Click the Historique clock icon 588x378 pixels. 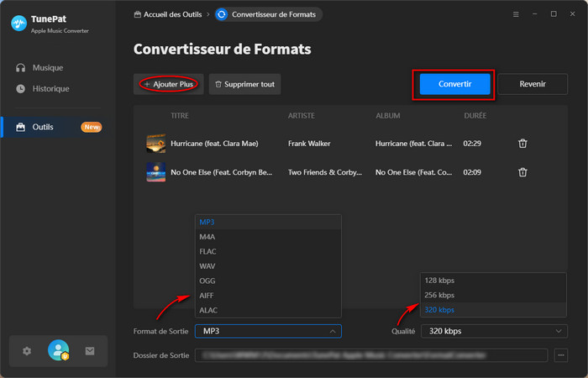point(21,89)
